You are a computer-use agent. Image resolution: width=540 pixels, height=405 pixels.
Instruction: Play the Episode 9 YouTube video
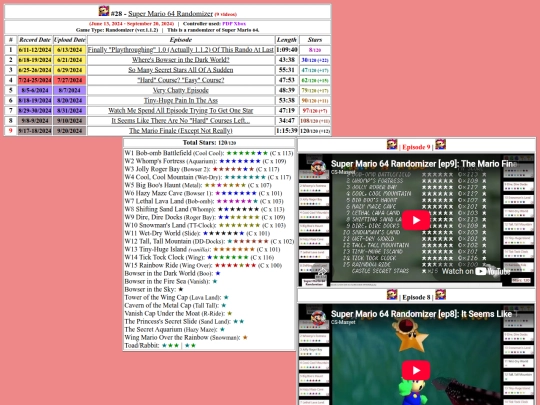tap(416, 220)
